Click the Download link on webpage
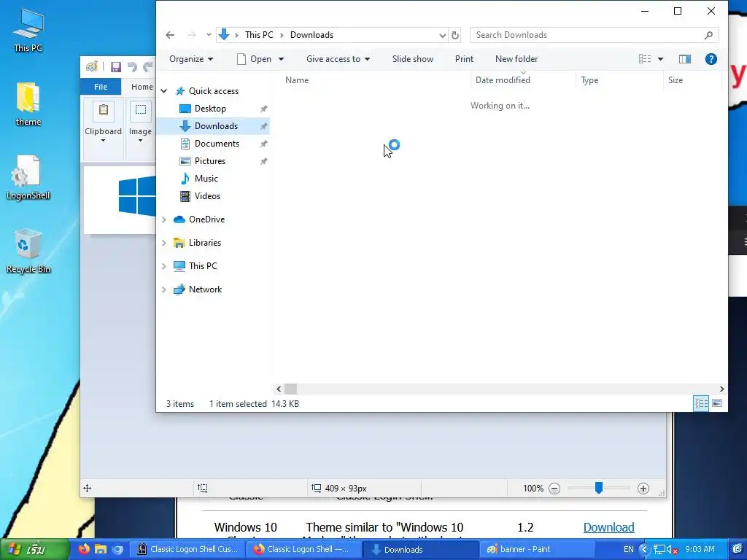This screenshot has height=560, width=747. tap(609, 528)
